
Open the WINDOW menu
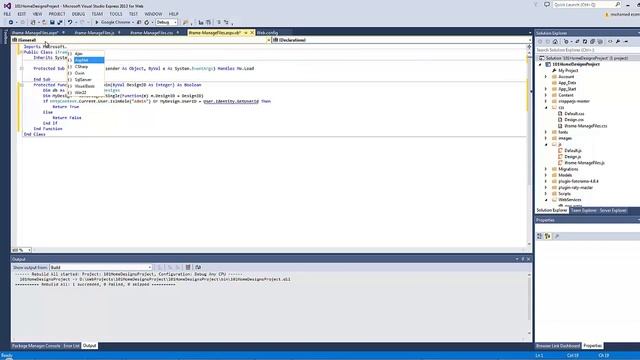point(153,14)
